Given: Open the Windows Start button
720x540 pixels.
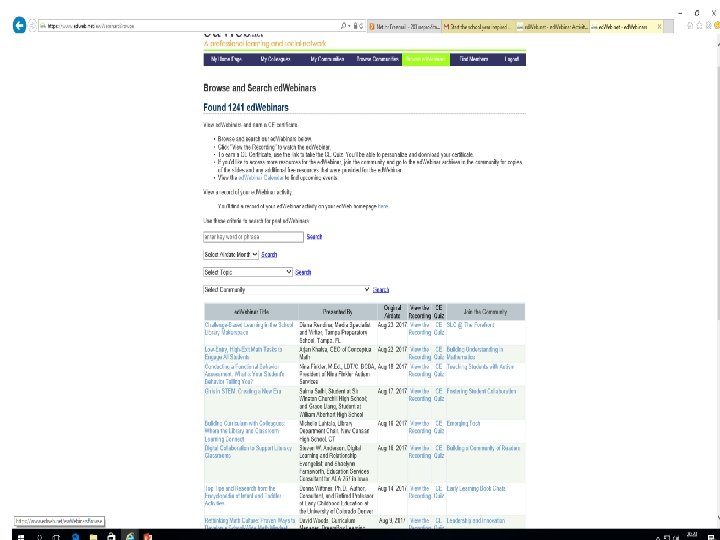Looking at the screenshot, I should 21,536.
